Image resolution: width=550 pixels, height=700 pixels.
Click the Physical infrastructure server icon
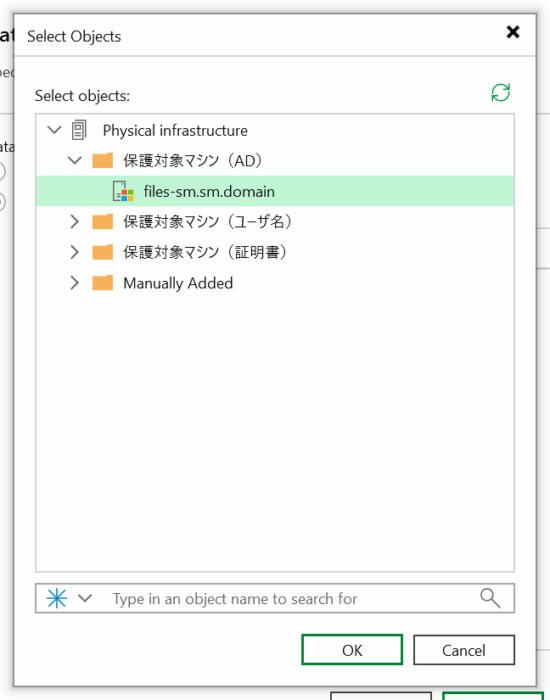(x=79, y=130)
